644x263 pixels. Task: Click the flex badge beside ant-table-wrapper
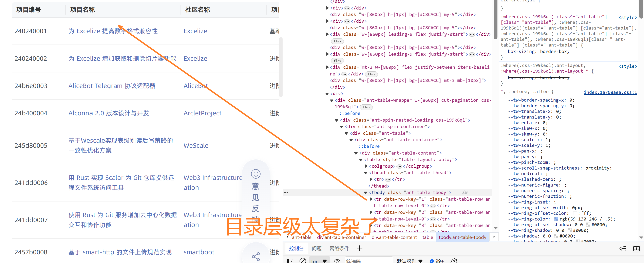click(366, 107)
